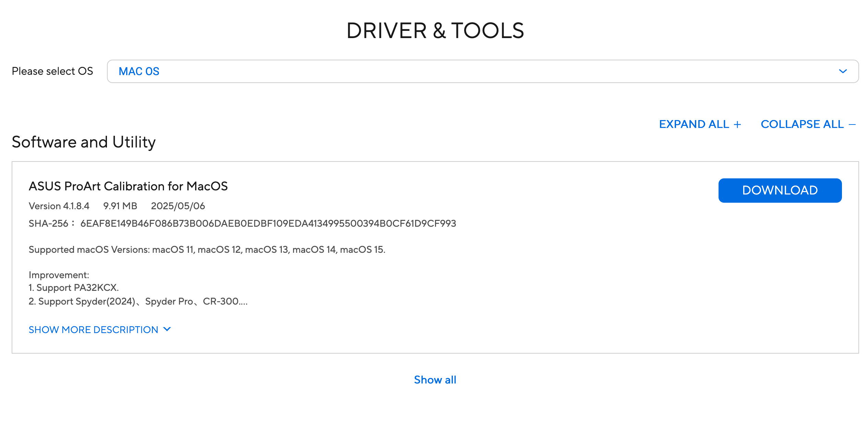Click the chevron arrow in the OS selector
868x426 pixels.
coord(843,71)
